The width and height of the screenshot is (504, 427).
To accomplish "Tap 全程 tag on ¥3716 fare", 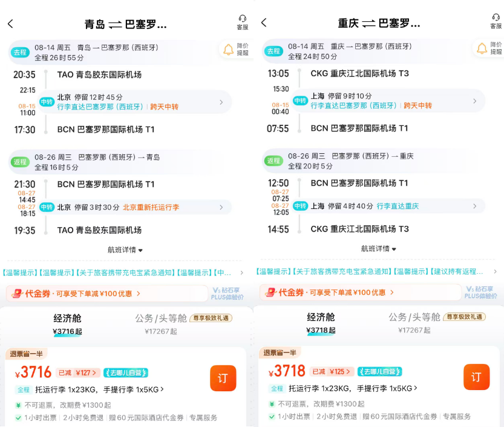I will click(23, 389).
